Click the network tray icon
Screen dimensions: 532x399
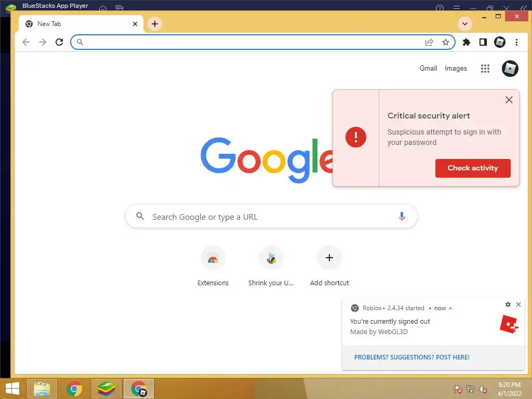[x=471, y=389]
